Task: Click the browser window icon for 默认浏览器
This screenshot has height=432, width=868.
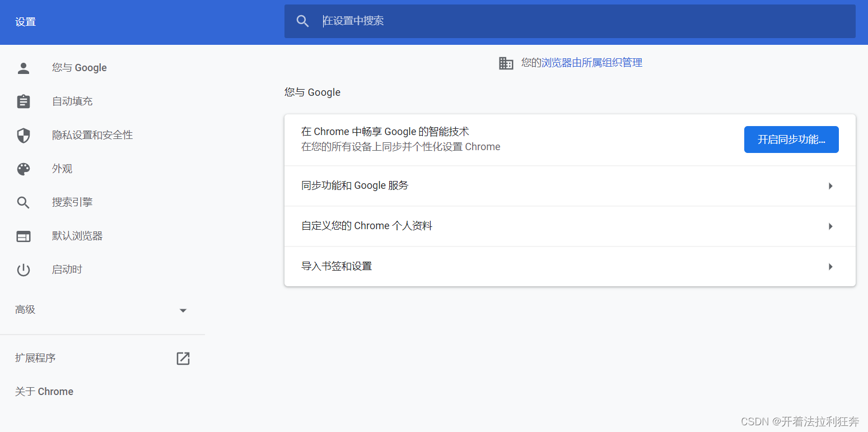Action: click(24, 236)
